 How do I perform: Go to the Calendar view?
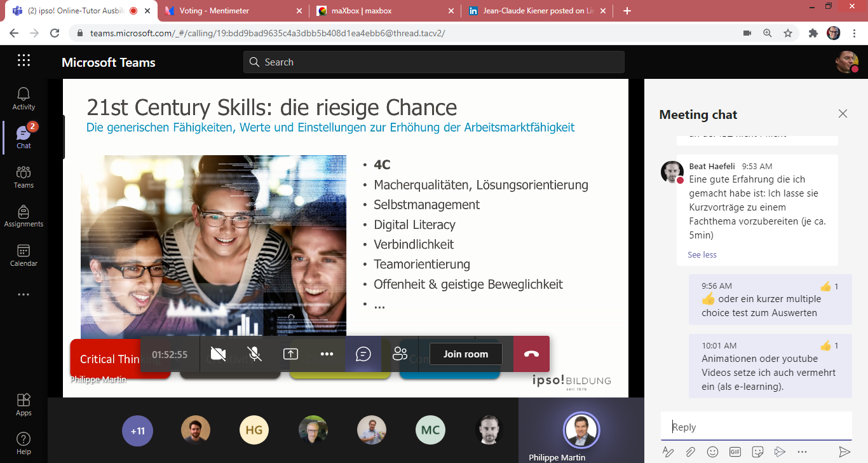point(24,255)
